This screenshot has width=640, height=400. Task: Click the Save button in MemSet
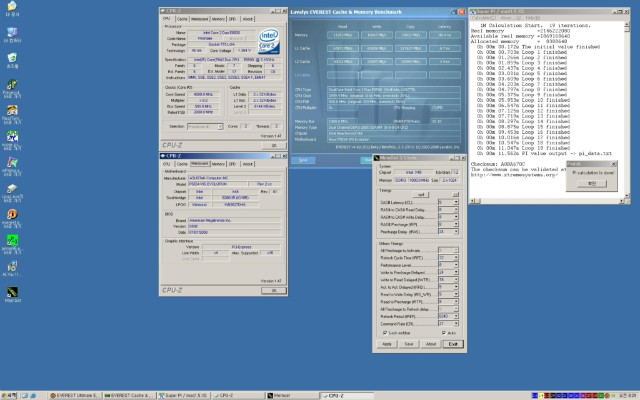click(409, 344)
